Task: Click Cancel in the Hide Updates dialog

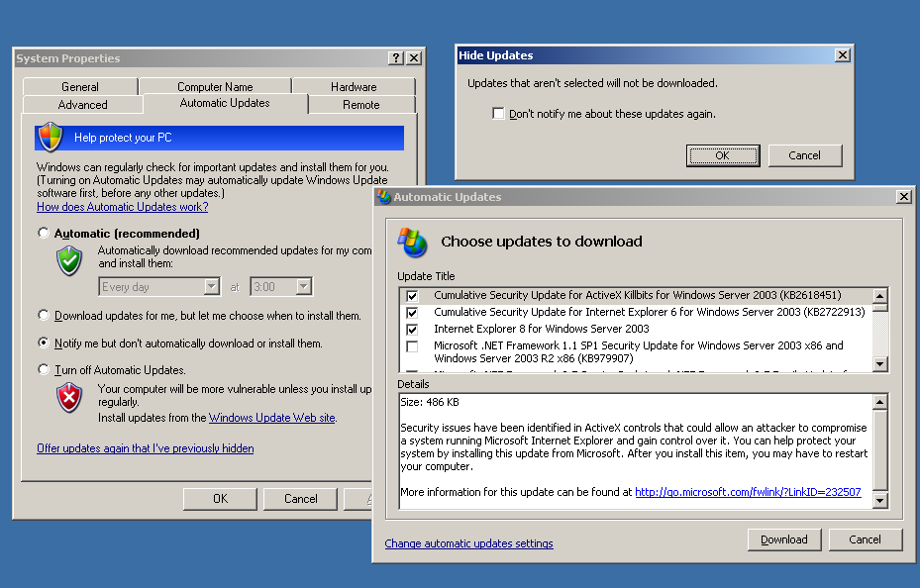Action: 805,155
